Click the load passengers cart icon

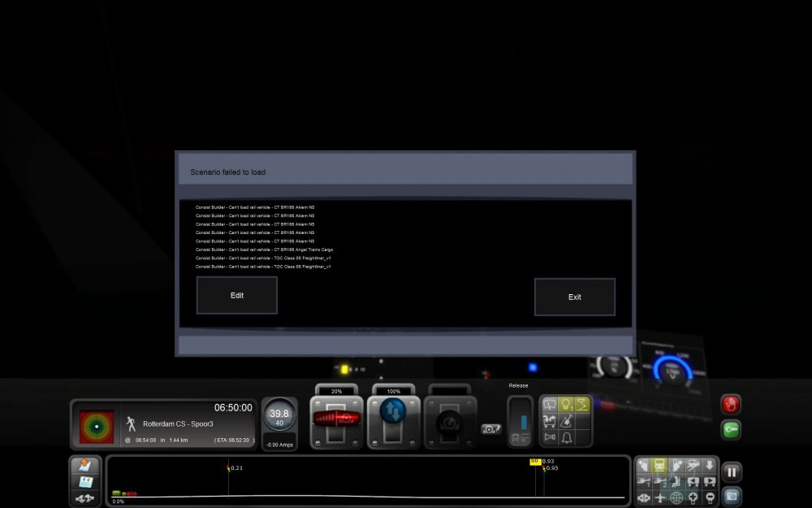coord(548,421)
